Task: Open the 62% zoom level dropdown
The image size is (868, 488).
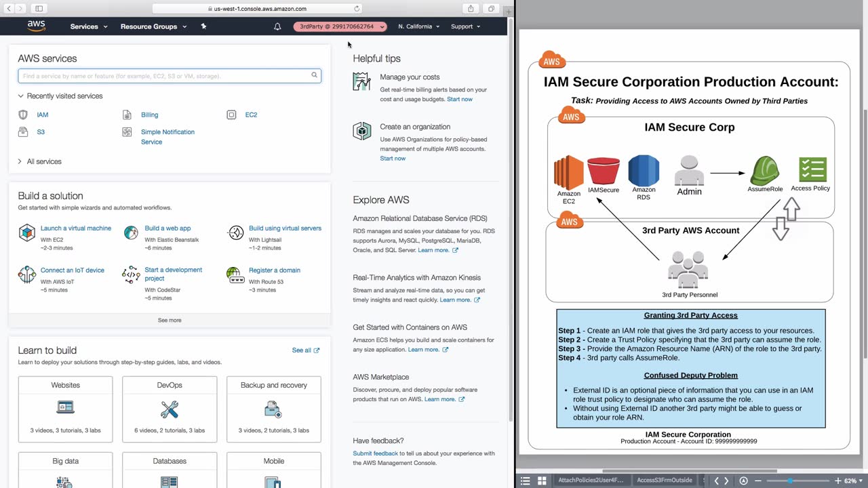Action: coord(852,481)
